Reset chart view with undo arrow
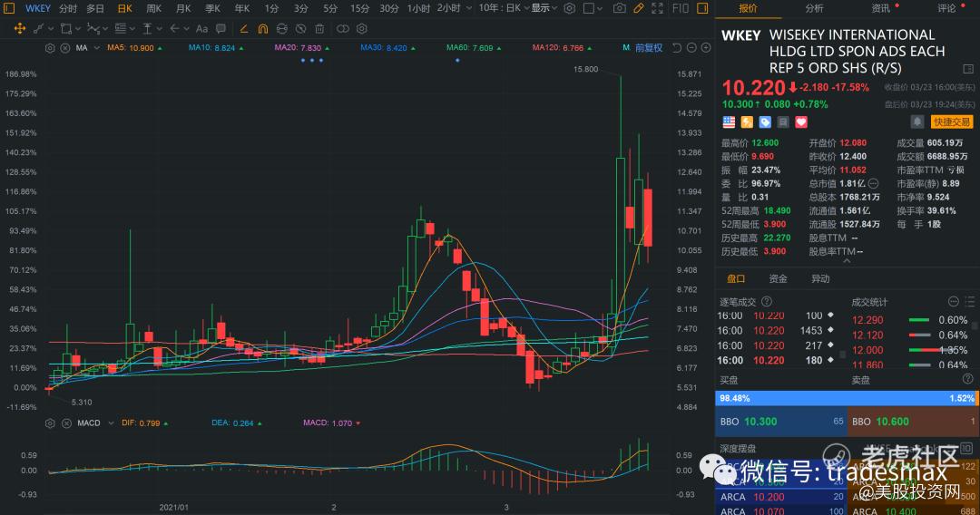980x515 pixels. pyautogui.click(x=676, y=47)
